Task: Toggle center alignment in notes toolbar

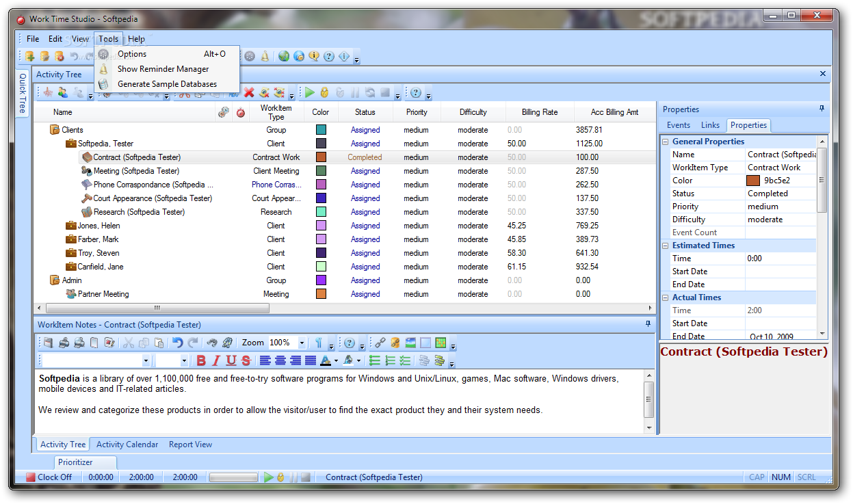Action: pos(280,360)
